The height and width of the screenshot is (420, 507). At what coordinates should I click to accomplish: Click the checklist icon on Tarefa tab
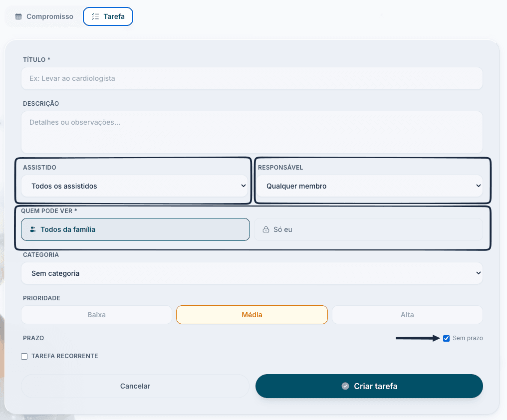point(95,16)
